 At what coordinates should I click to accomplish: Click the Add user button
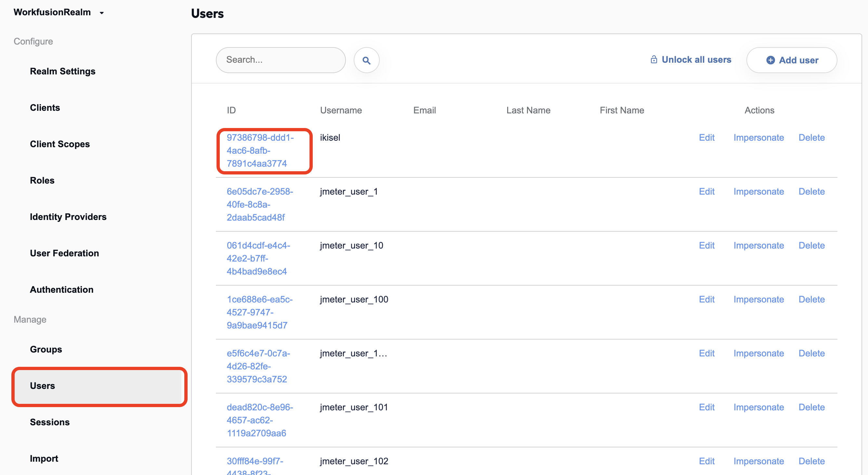(x=792, y=60)
